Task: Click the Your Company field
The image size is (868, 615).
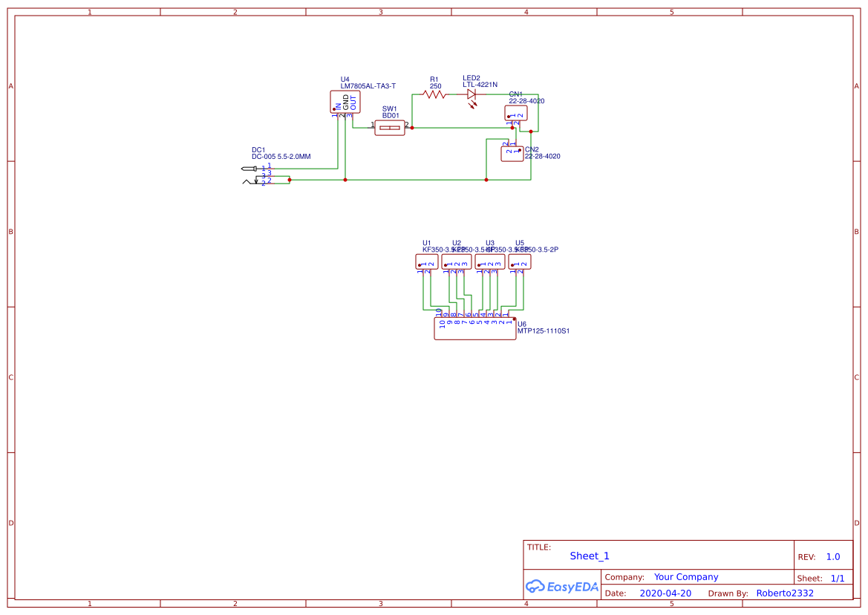Action: [686, 577]
